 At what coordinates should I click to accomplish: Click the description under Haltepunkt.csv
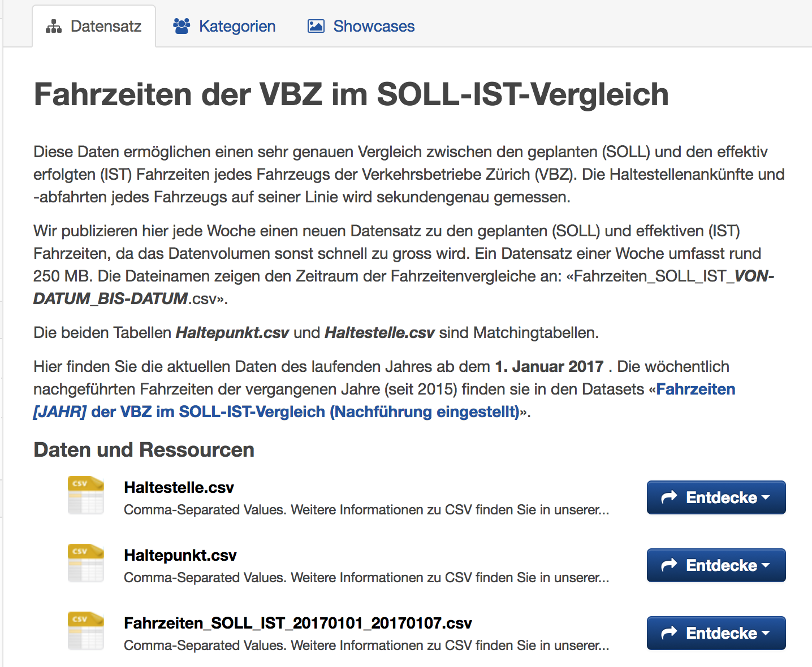366,578
